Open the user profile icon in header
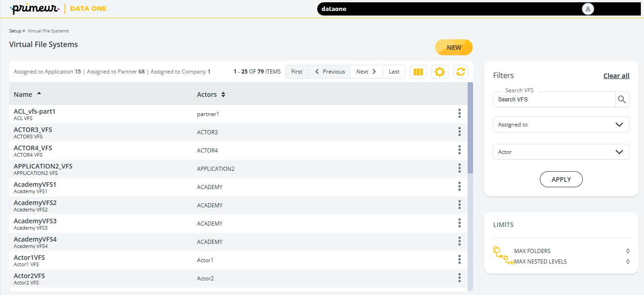This screenshot has width=644, height=295. pos(588,9)
